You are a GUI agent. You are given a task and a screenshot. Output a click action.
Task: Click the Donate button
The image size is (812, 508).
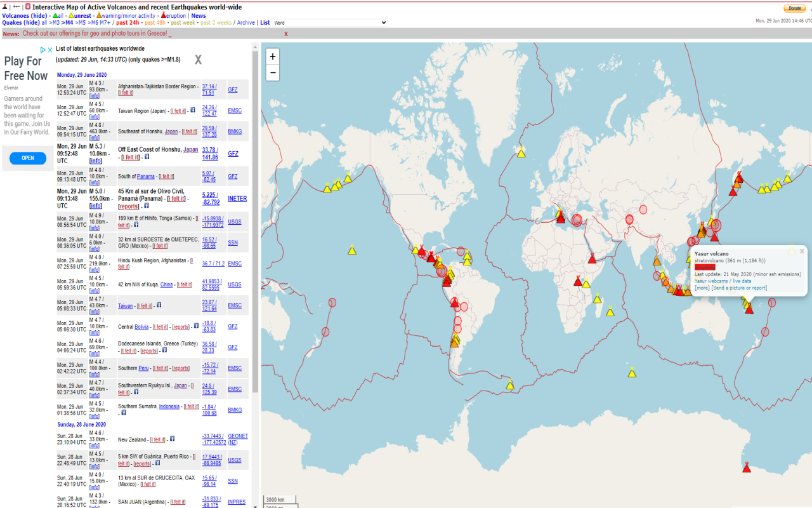(795, 8)
